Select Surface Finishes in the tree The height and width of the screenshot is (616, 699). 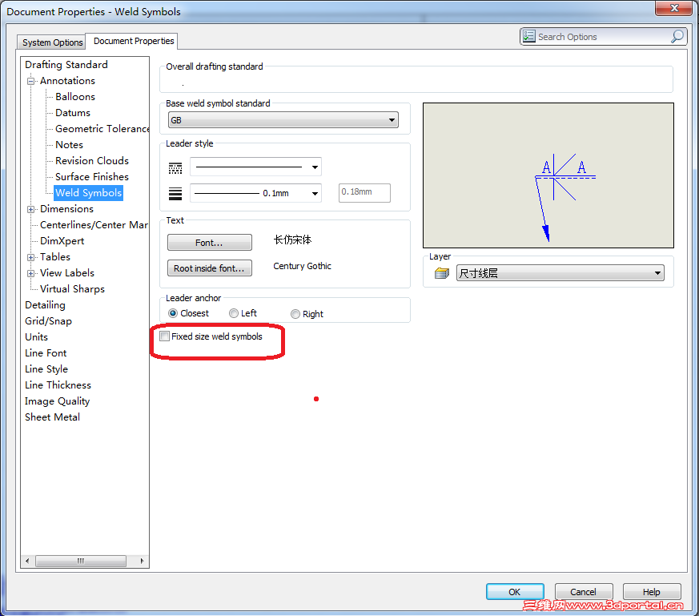tap(92, 177)
